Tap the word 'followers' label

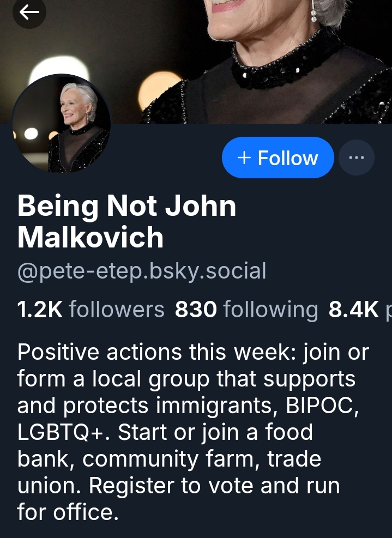(x=117, y=310)
